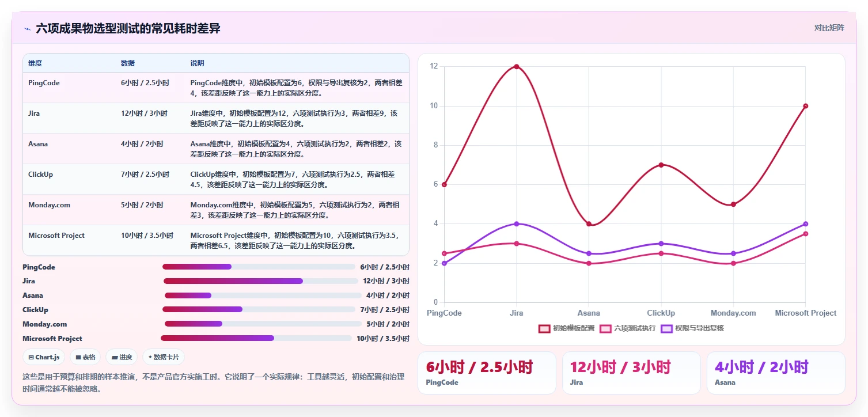868x417 pixels.
Task: Click table cell 12小时 / 3小时 for Jira
Action: point(144,113)
